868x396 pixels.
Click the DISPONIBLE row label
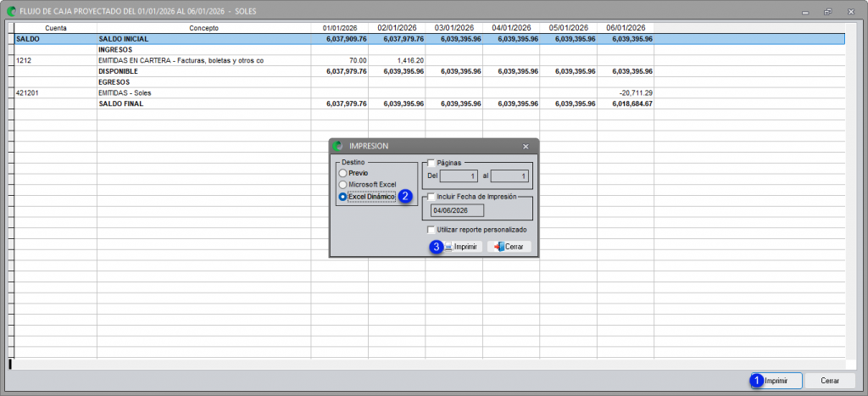118,71
